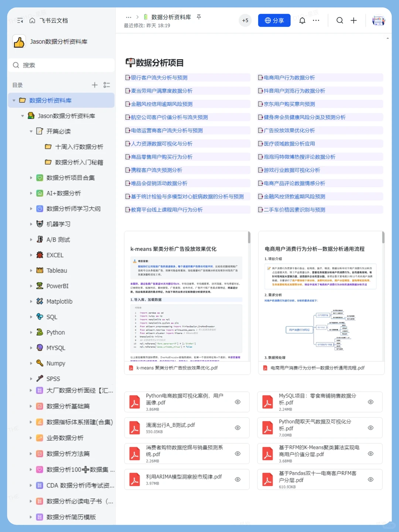The image size is (399, 532).
Task: Collapse the 数据分析资料库 root folder arrow
Action: 14,100
